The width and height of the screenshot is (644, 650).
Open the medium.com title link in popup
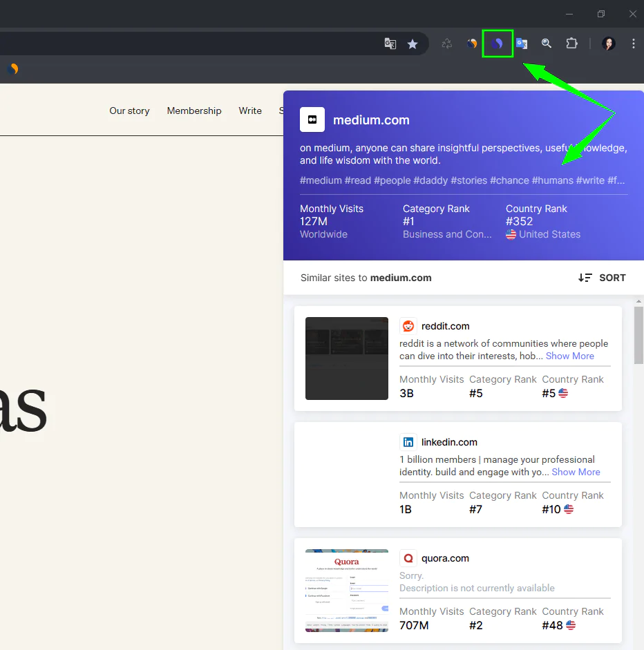tap(371, 120)
